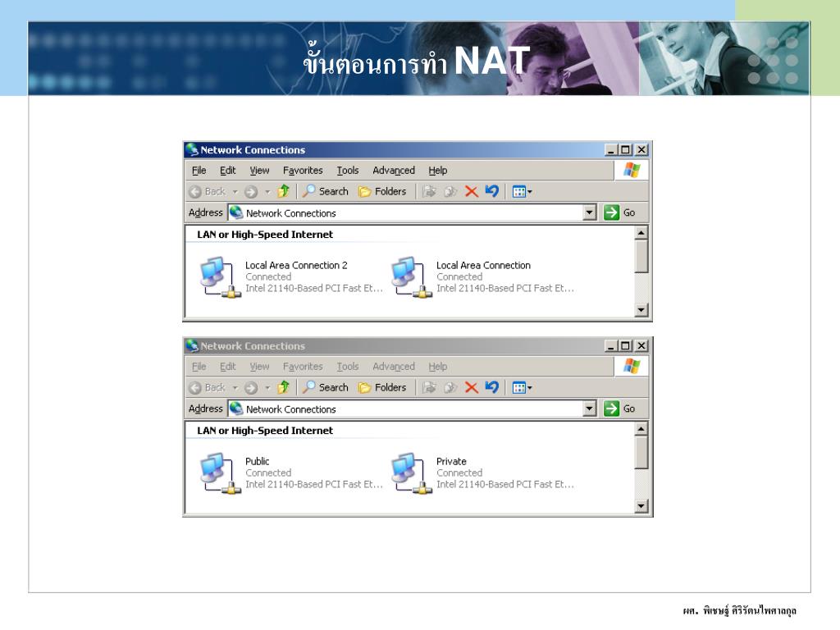Click the Up folder icon in the upper window
The width and height of the screenshot is (840, 630).
click(x=283, y=191)
